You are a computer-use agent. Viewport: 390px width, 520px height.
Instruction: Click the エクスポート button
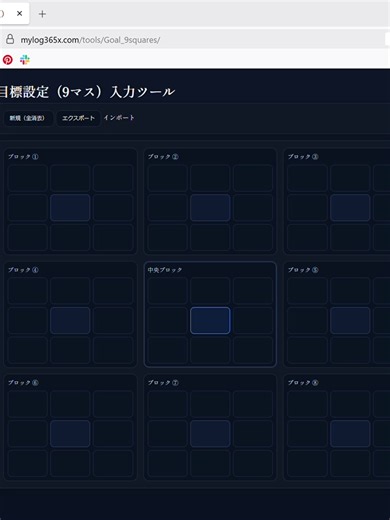tap(79, 118)
